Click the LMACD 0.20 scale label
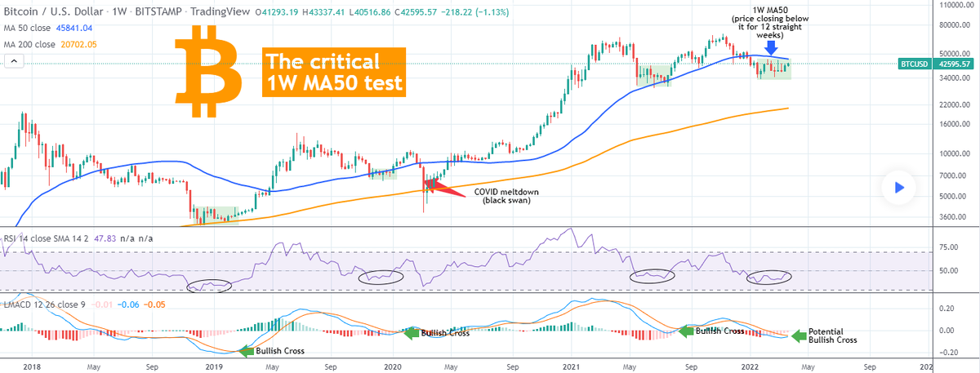Image resolution: width=980 pixels, height=373 pixels. click(x=947, y=309)
